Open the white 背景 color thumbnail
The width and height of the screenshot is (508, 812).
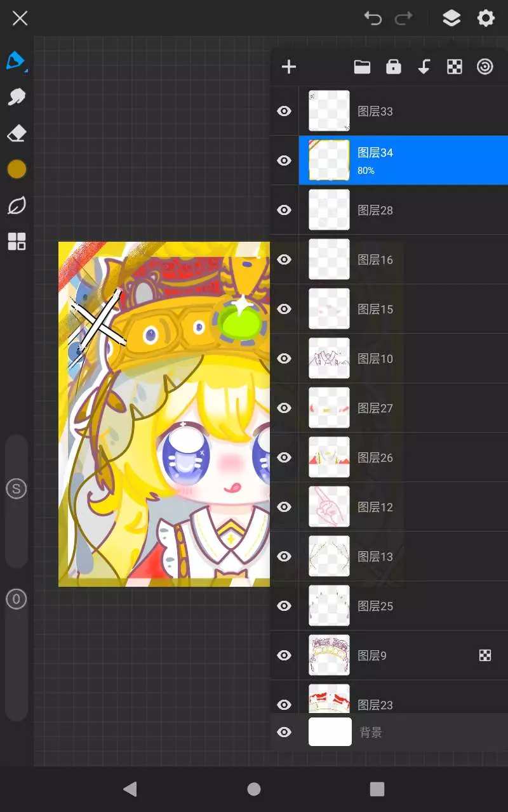point(330,731)
